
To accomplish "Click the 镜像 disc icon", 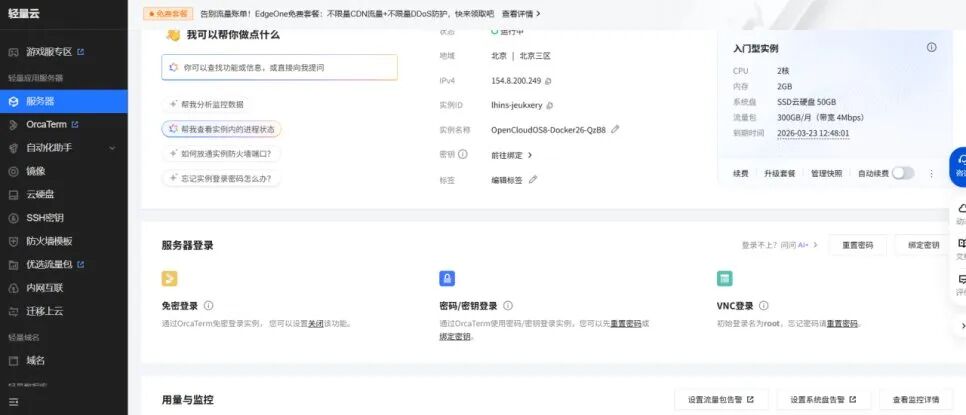I will [x=14, y=171].
